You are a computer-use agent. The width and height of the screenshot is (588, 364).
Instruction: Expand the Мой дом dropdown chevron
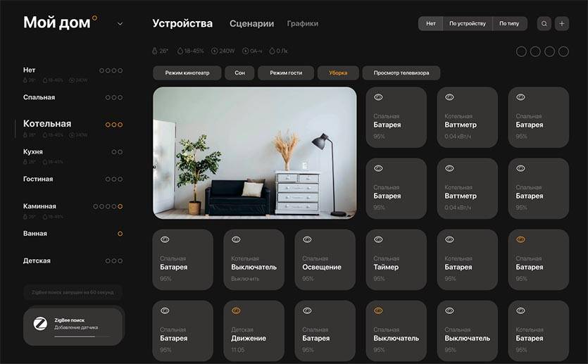click(120, 23)
